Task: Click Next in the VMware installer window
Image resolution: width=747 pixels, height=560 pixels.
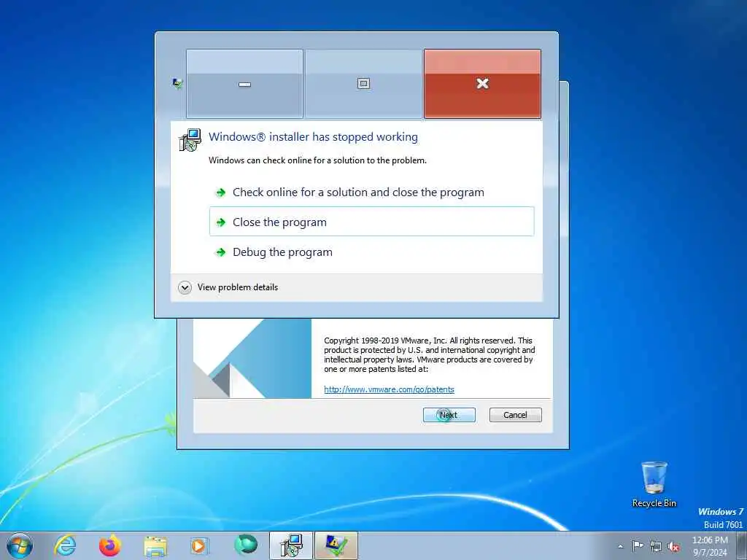Action: pos(449,415)
